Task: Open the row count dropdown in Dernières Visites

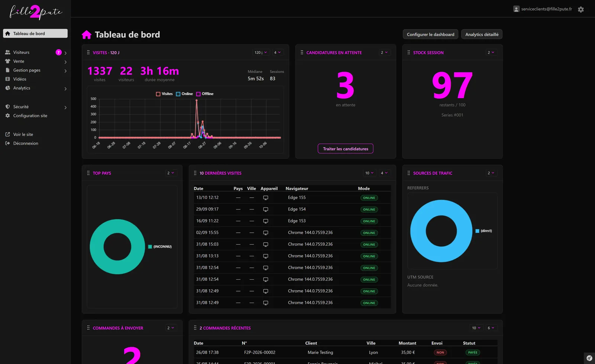Action: click(x=369, y=173)
